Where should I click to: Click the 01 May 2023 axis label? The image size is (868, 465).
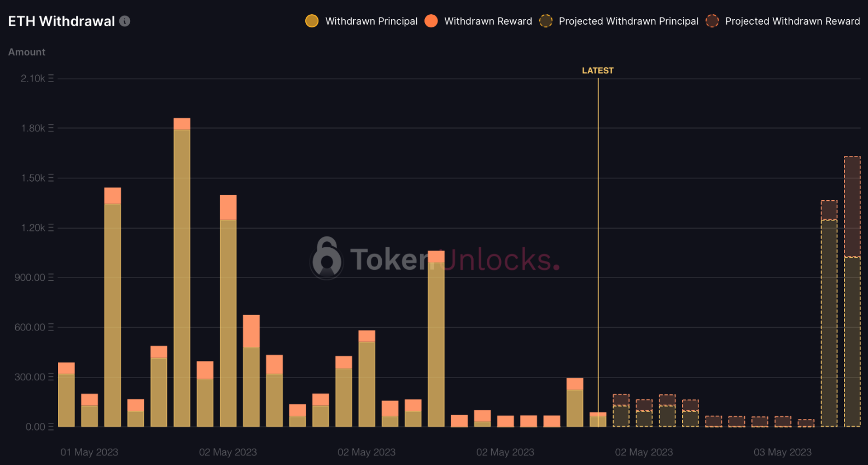[x=89, y=452]
